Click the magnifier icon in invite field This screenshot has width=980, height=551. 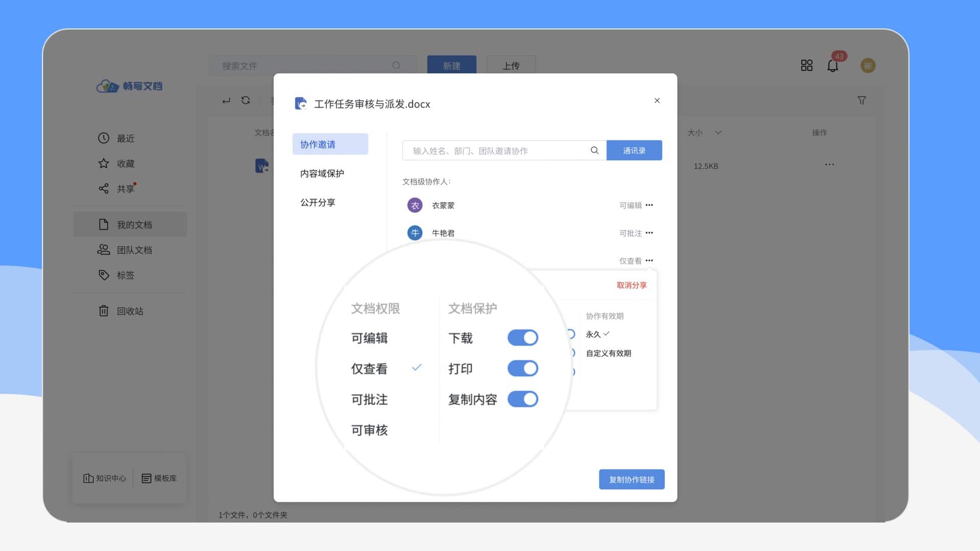tap(595, 151)
